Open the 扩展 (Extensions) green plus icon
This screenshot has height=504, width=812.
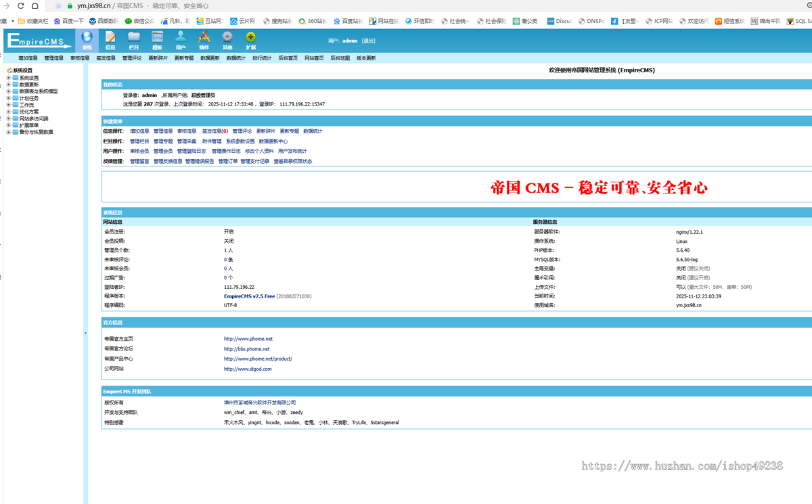251,37
